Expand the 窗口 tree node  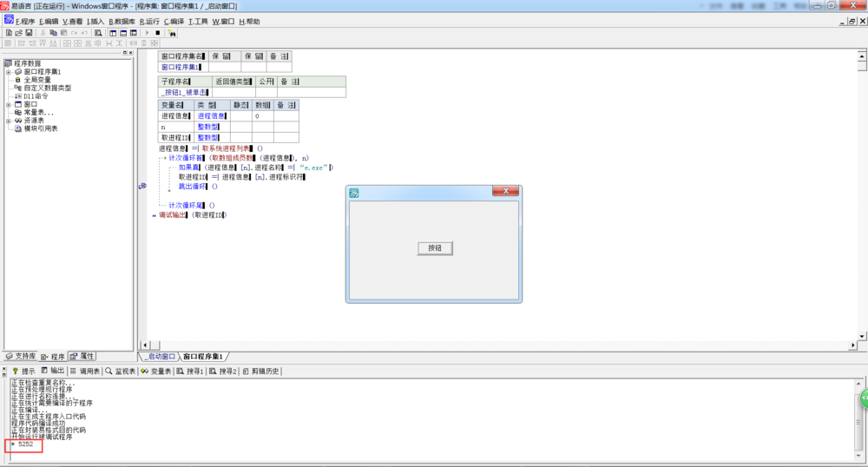pyautogui.click(x=8, y=104)
